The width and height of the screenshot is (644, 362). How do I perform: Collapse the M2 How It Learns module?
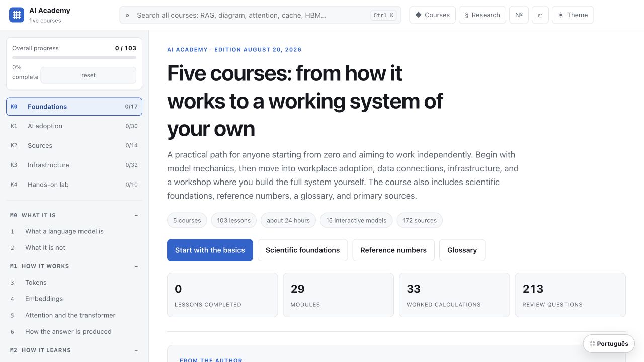(x=74, y=350)
